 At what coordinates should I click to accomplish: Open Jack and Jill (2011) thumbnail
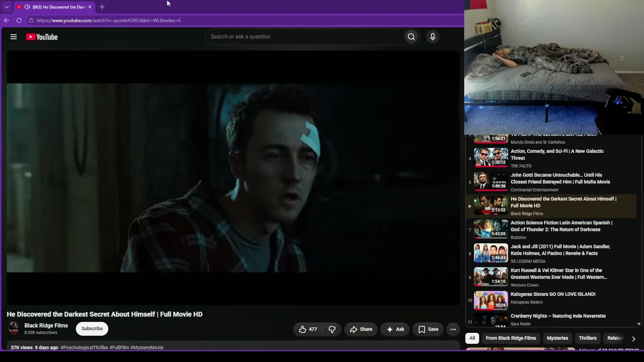pos(491,253)
